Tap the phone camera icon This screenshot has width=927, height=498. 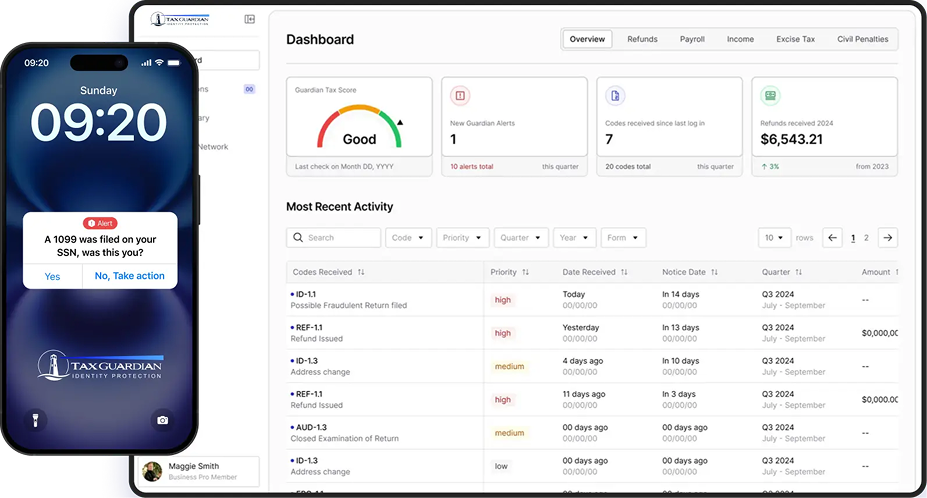pos(162,420)
